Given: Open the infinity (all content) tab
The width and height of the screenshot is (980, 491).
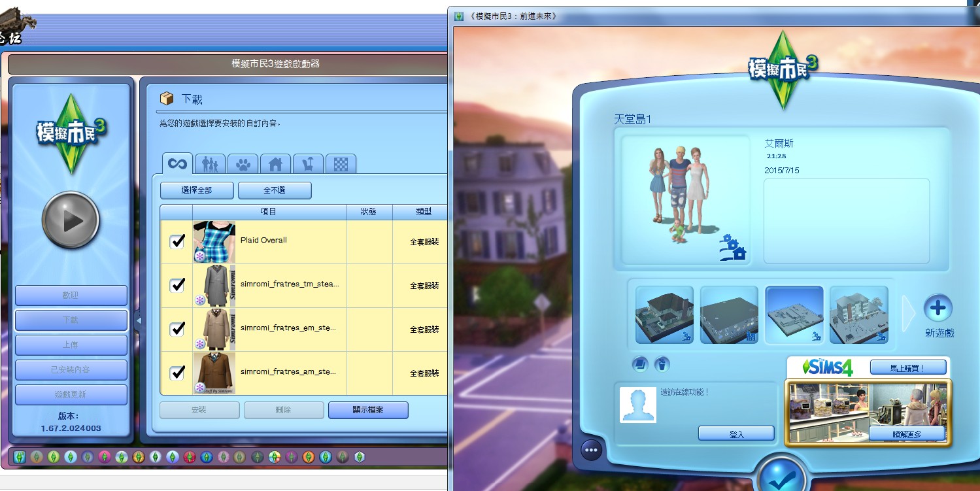Looking at the screenshot, I should 177,163.
